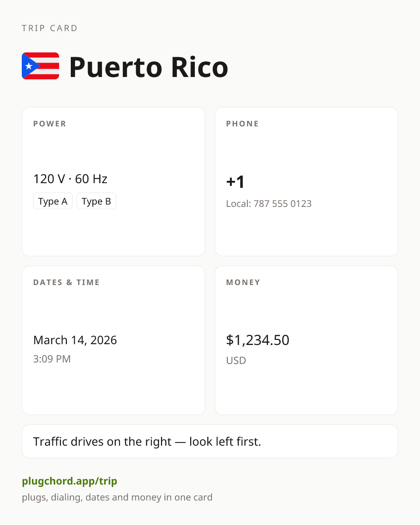
Task: Click the Puerto Rico flag icon
Action: click(x=40, y=66)
